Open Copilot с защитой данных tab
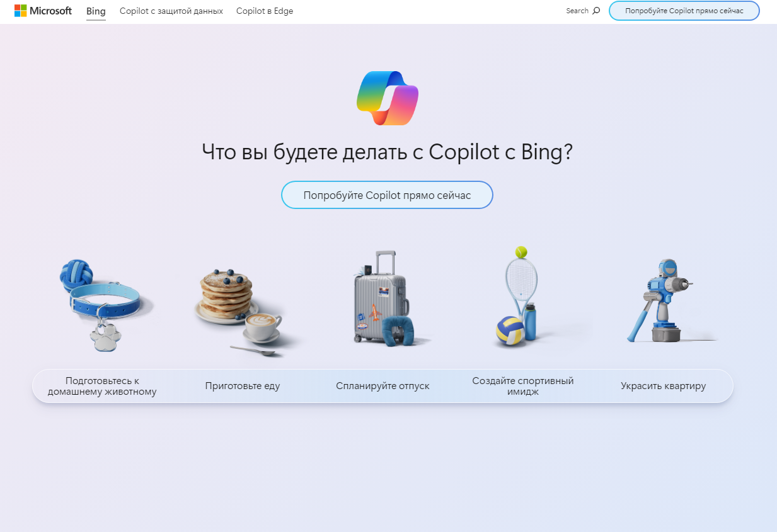 [171, 11]
